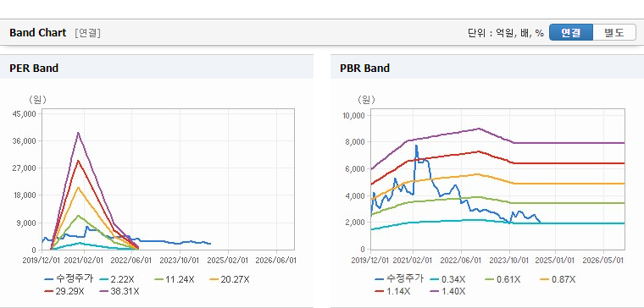The width and height of the screenshot is (644, 308).
Task: Toggle the 0.87X orange legend entry
Action: click(558, 279)
